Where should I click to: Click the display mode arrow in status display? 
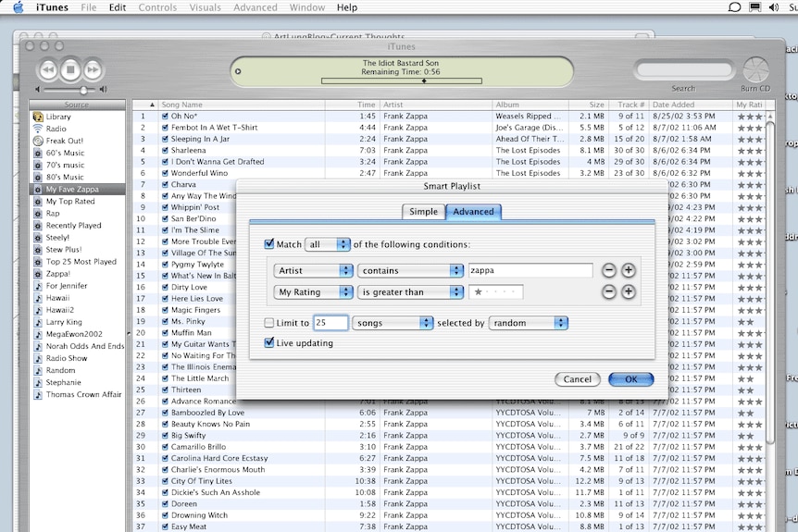pyautogui.click(x=238, y=71)
